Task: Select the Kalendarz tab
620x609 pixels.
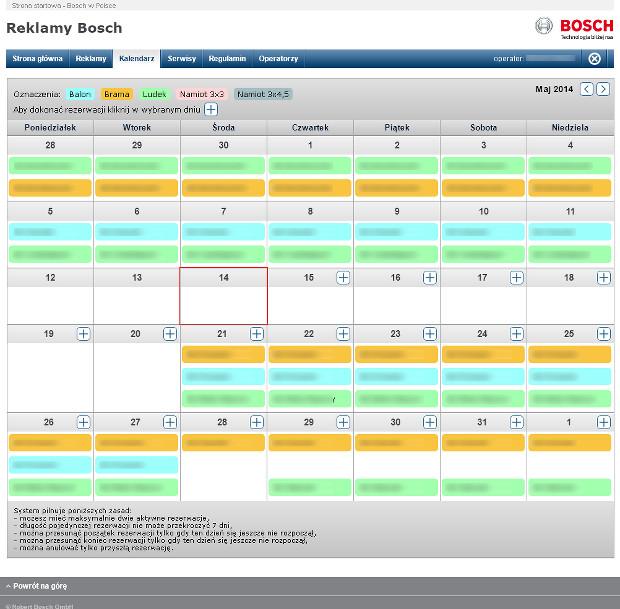Action: tap(136, 59)
